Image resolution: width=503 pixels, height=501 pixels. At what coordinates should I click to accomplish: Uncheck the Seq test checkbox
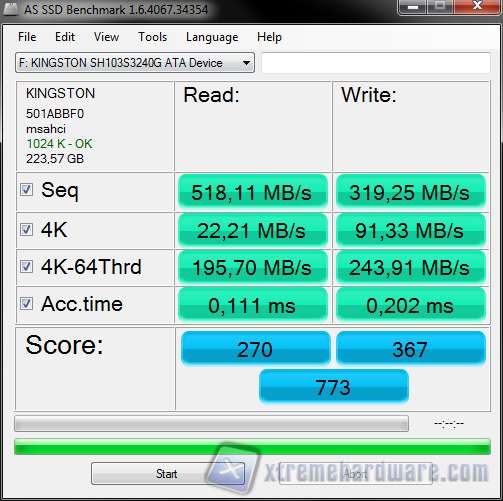[x=26, y=190]
